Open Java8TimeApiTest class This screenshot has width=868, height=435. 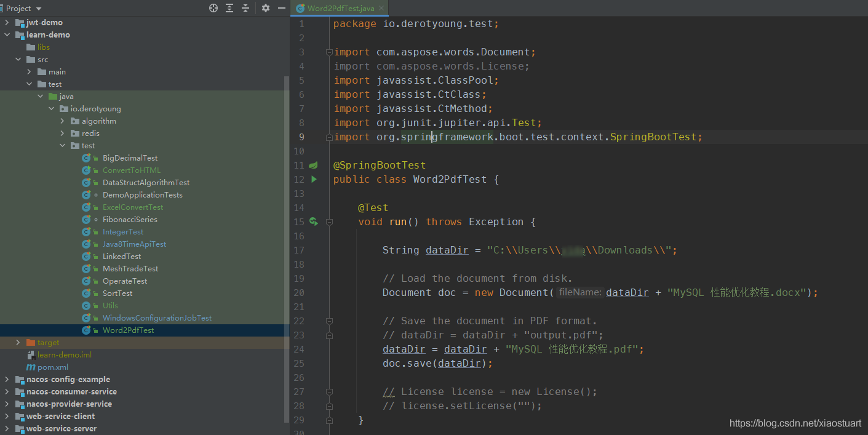[x=135, y=244]
